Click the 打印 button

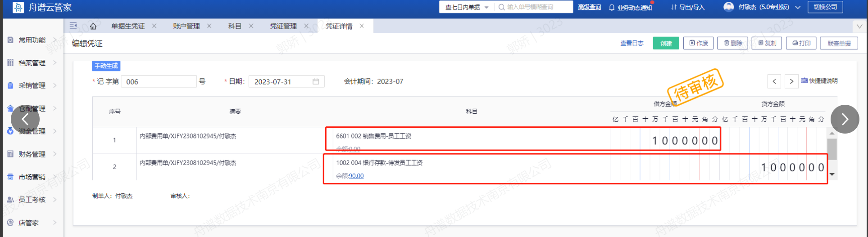[801, 43]
